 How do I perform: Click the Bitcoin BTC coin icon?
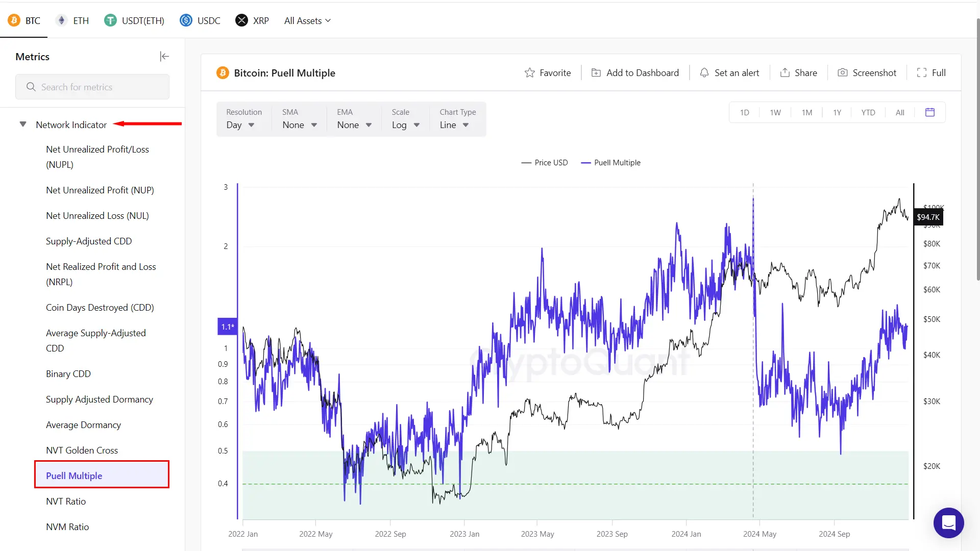14,20
